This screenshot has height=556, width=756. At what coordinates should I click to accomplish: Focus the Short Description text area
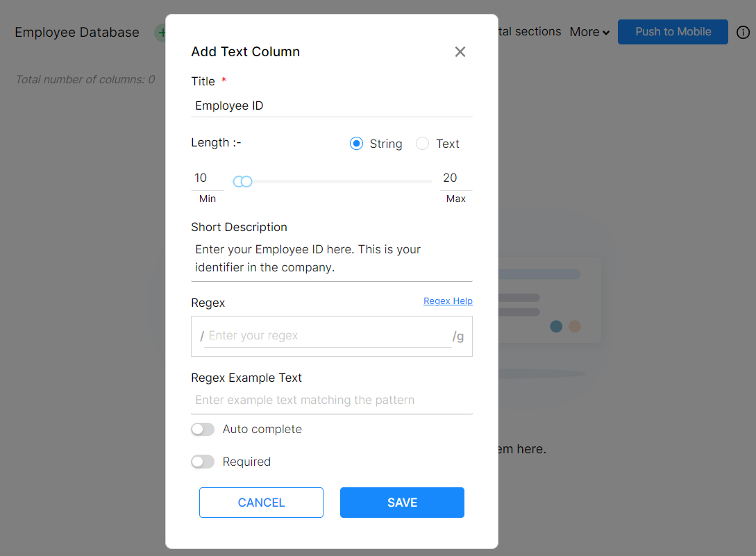click(x=332, y=258)
